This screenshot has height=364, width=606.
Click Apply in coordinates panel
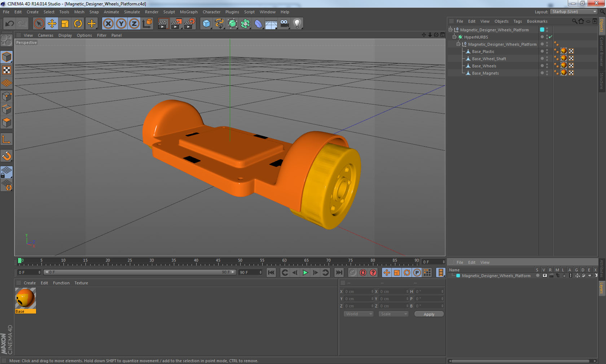tap(429, 314)
